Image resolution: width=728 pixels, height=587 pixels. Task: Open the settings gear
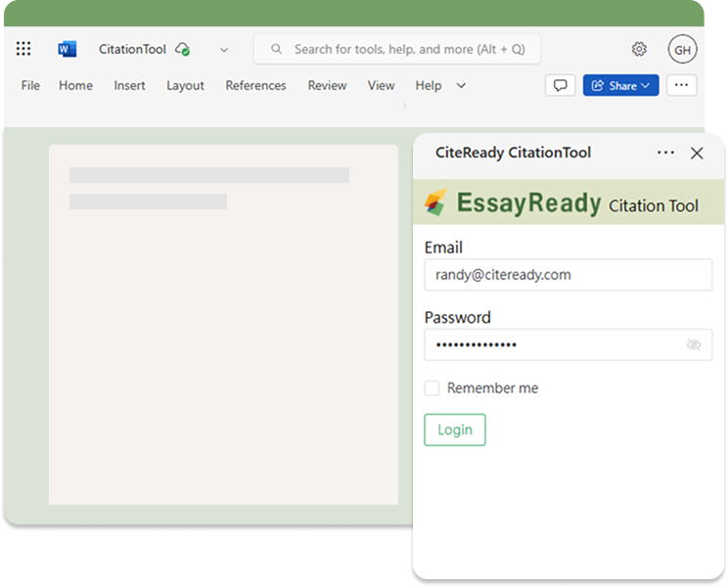tap(639, 49)
